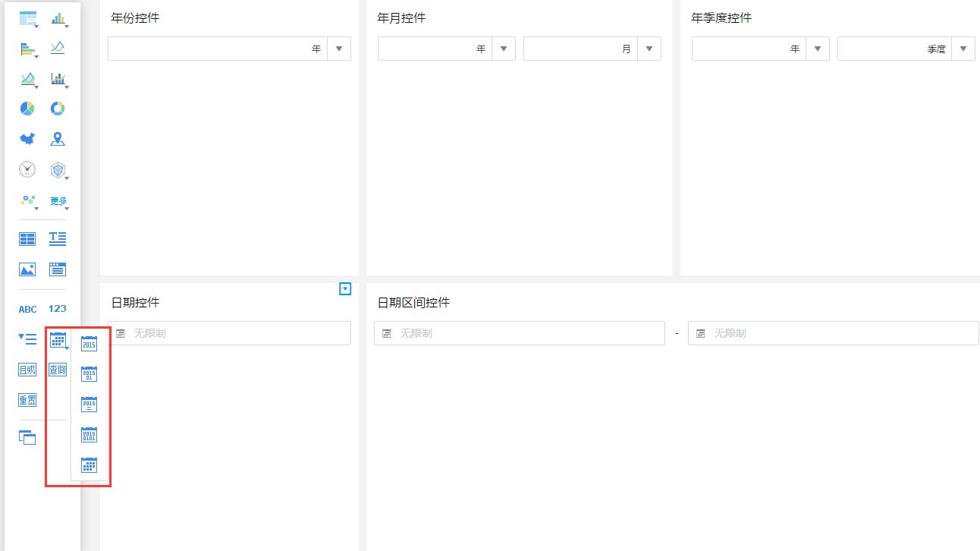Add a detail table component

pos(27,239)
